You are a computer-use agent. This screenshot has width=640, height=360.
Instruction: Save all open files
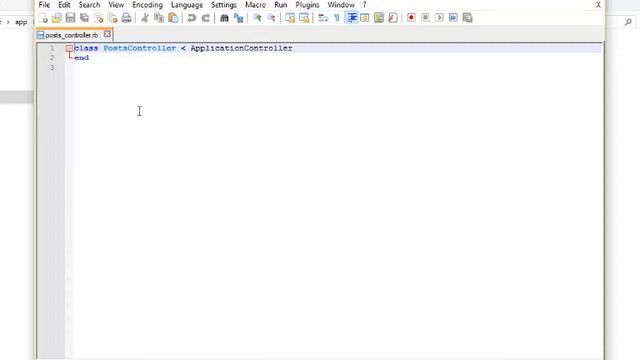coord(84,18)
